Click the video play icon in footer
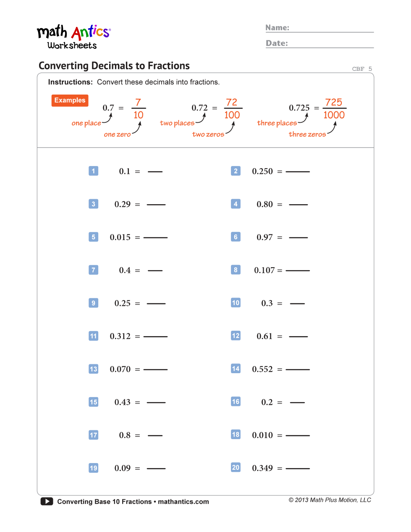Image resolution: width=411 pixels, height=532 pixels. click(47, 501)
